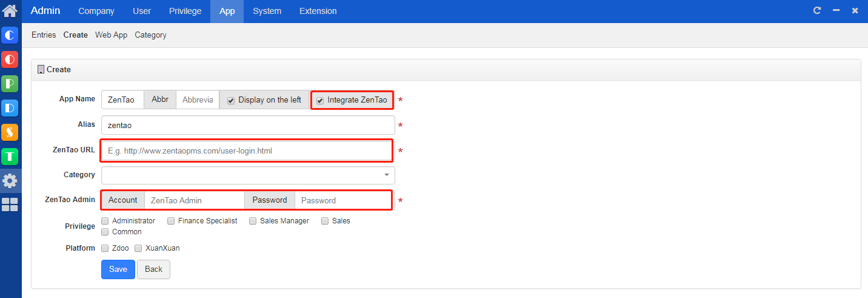The width and height of the screenshot is (868, 298).
Task: Tick the XuanXuan platform checkbox
Action: coord(138,248)
